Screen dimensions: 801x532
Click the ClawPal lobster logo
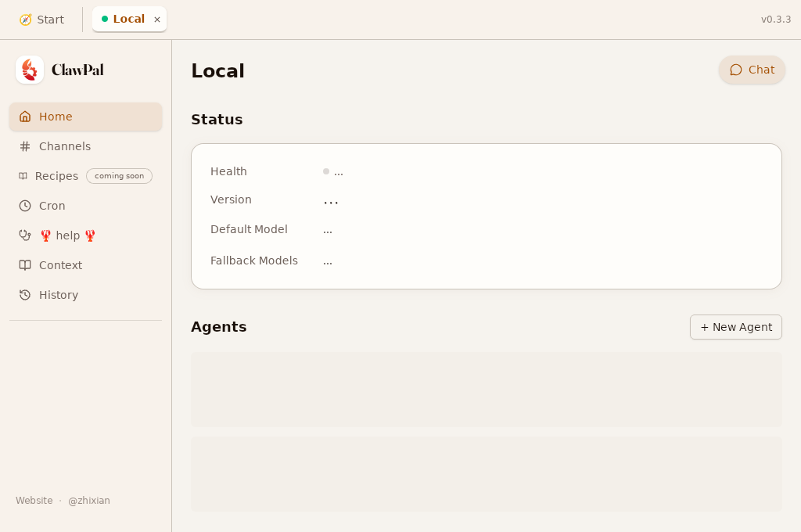click(30, 70)
